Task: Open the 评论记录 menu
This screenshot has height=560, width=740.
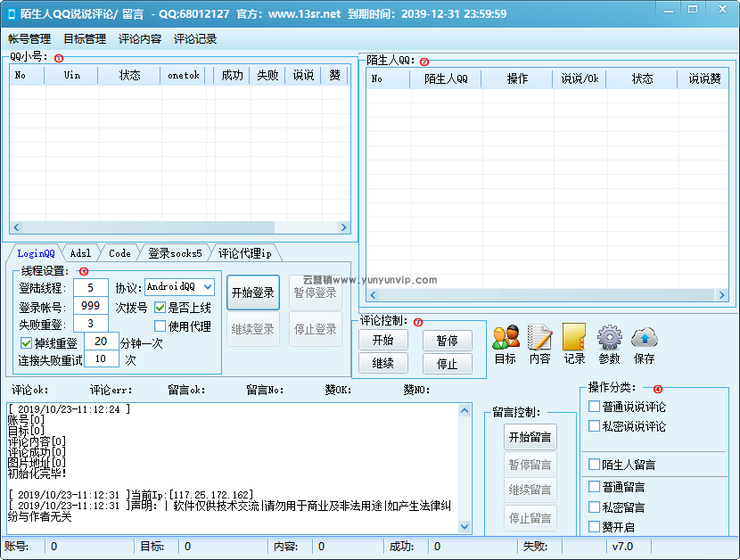Action: click(195, 38)
